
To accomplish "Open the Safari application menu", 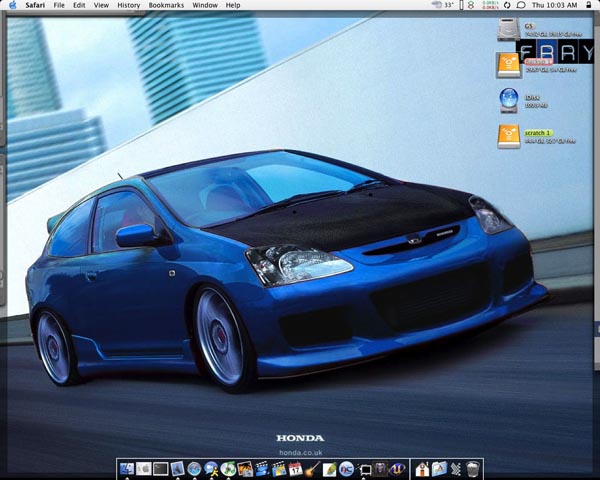I will [x=37, y=5].
